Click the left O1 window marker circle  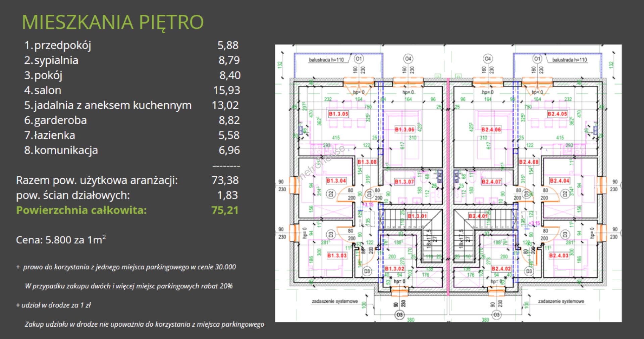tap(359, 59)
